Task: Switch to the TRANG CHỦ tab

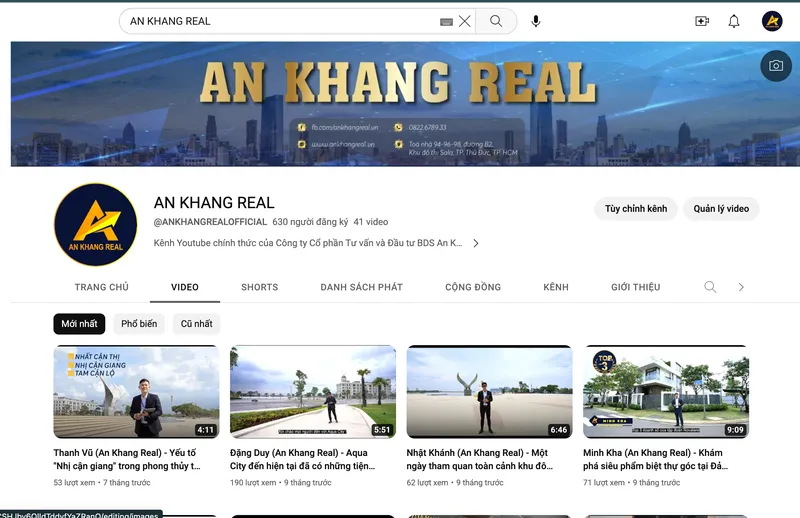Action: click(x=102, y=287)
